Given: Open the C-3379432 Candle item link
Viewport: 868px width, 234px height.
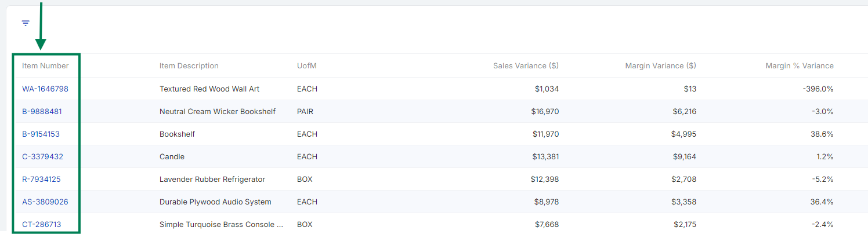Looking at the screenshot, I should pyautogui.click(x=42, y=157).
